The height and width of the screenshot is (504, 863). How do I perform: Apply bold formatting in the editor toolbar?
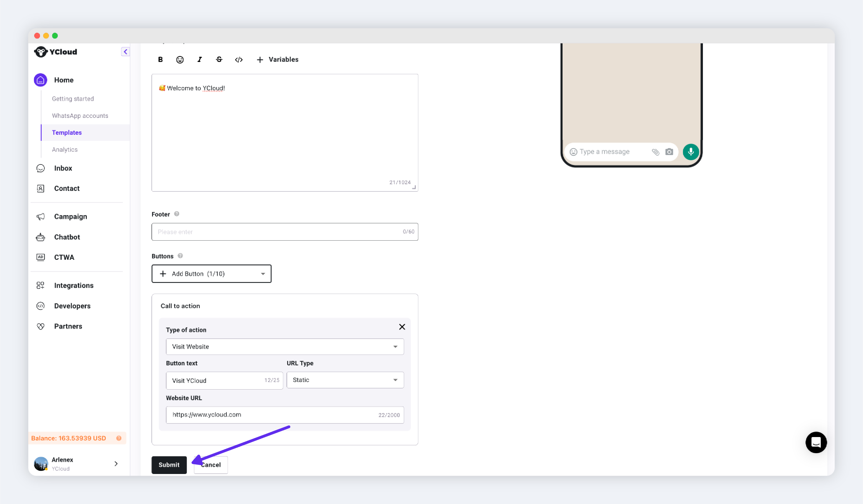tap(160, 59)
